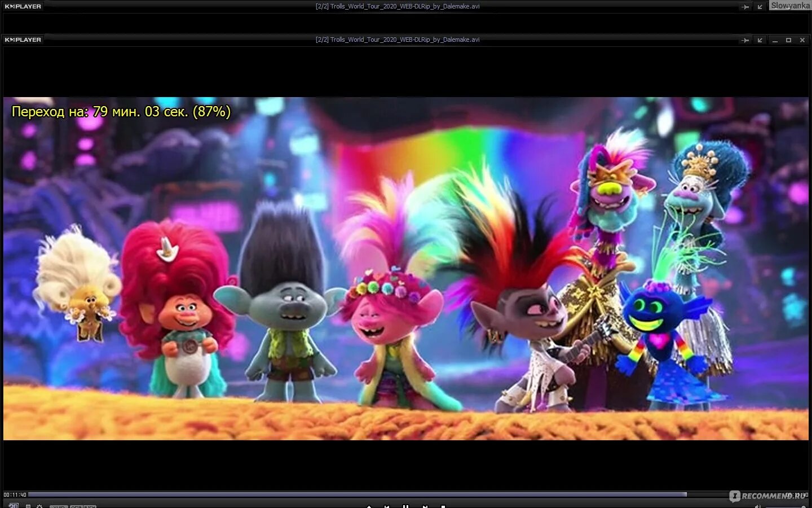Open the KMPlayer logo menu in back window
The width and height of the screenshot is (812, 508).
point(23,6)
